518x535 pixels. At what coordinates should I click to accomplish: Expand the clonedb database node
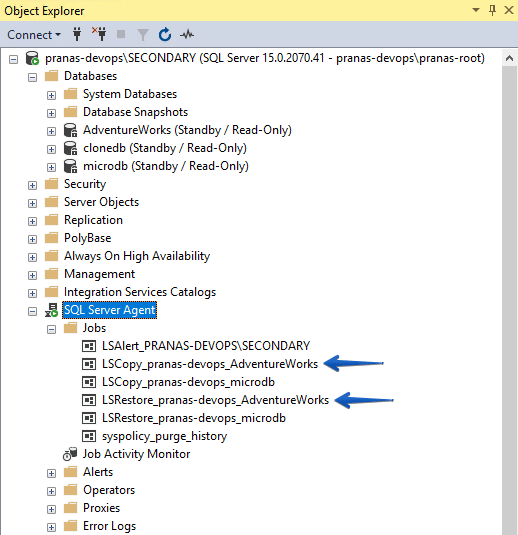click(x=52, y=149)
